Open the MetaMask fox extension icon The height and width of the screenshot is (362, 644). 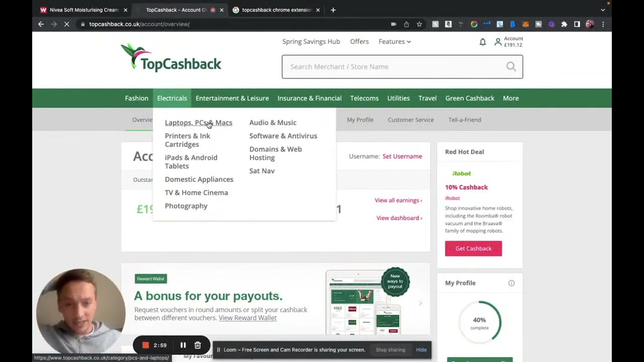[x=525, y=24]
